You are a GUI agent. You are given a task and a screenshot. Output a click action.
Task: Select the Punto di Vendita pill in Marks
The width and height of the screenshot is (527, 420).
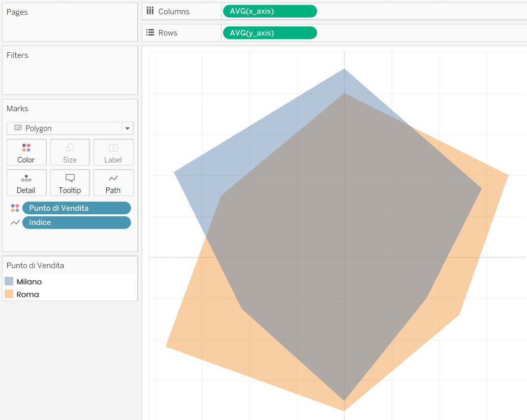click(76, 208)
